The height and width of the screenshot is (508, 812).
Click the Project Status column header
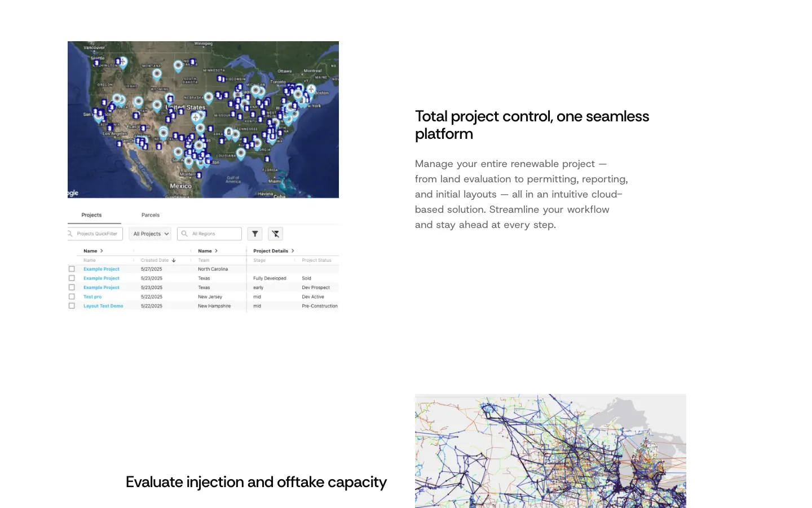tap(316, 260)
